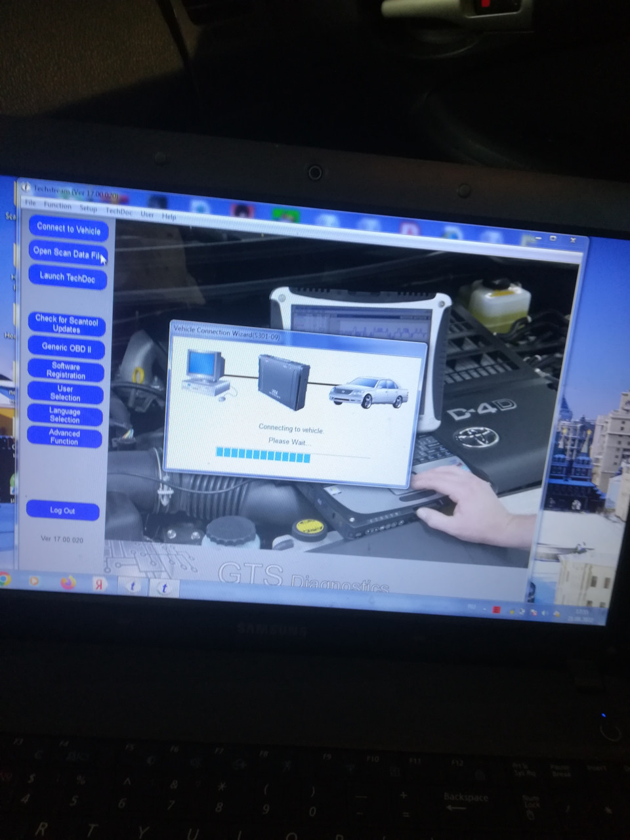Open Firefox from the taskbar
630x840 pixels.
coord(68,583)
